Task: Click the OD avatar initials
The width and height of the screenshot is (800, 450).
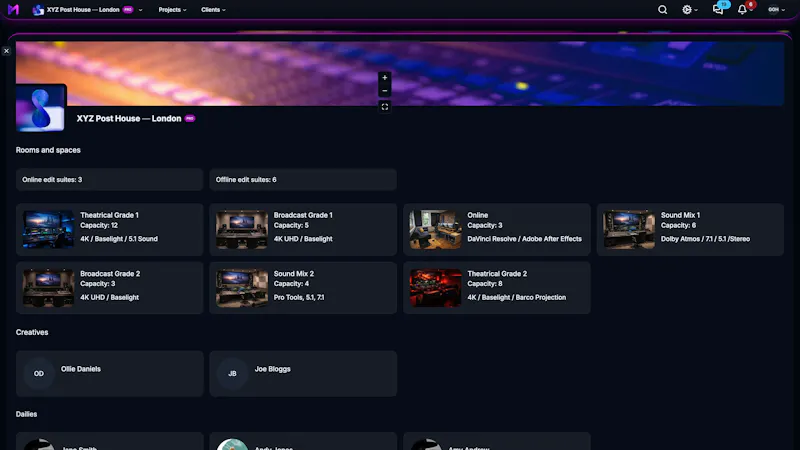Action: 39,373
